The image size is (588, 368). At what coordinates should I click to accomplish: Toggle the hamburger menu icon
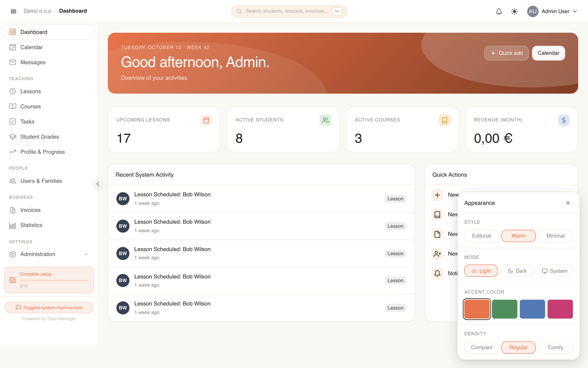13,11
